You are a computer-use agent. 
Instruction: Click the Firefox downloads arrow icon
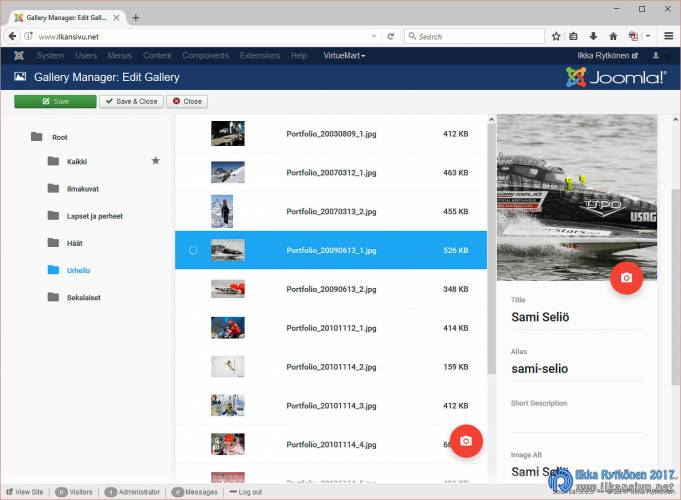pos(593,36)
